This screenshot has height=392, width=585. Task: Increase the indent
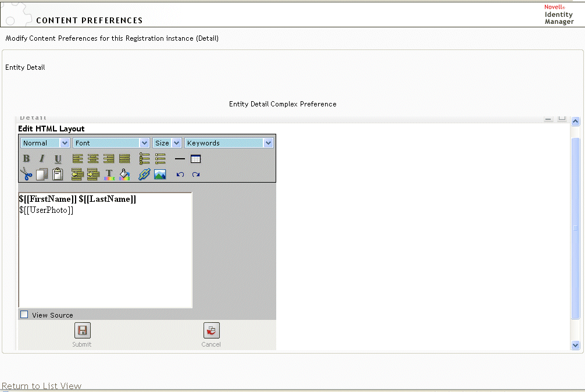pyautogui.click(x=93, y=174)
